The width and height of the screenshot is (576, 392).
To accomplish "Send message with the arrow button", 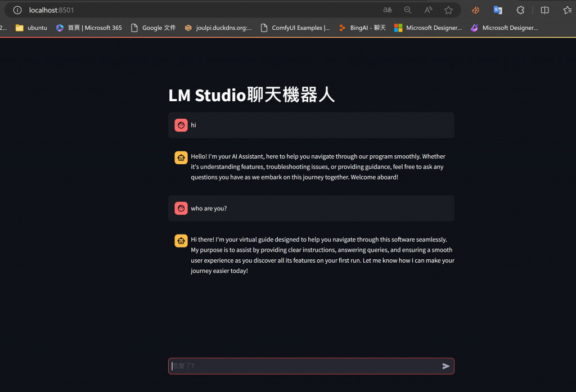I will point(446,366).
